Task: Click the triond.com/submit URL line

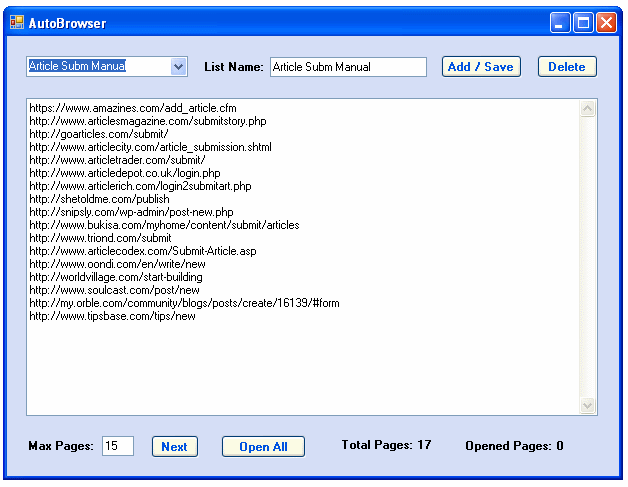Action: click(101, 238)
